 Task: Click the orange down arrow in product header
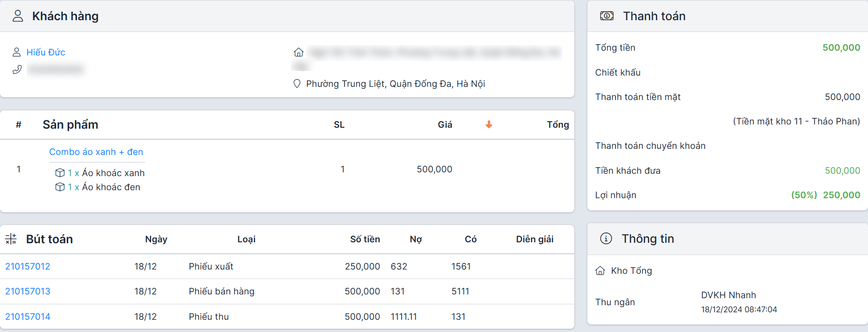489,124
